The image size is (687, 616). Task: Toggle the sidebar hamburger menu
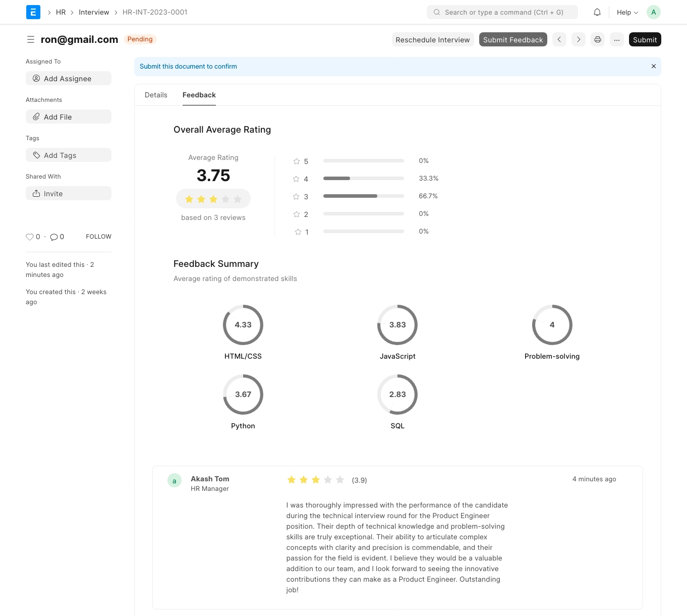click(31, 39)
